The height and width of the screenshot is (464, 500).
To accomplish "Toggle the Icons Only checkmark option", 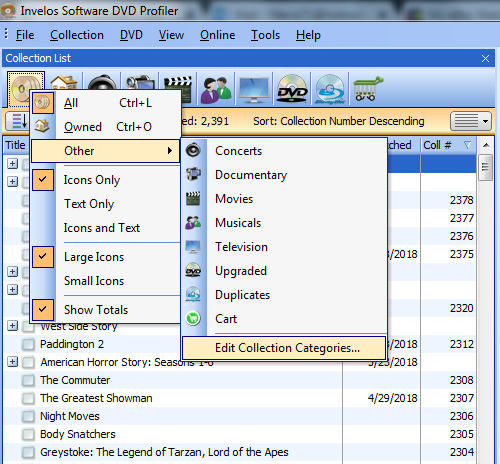I will (x=43, y=180).
